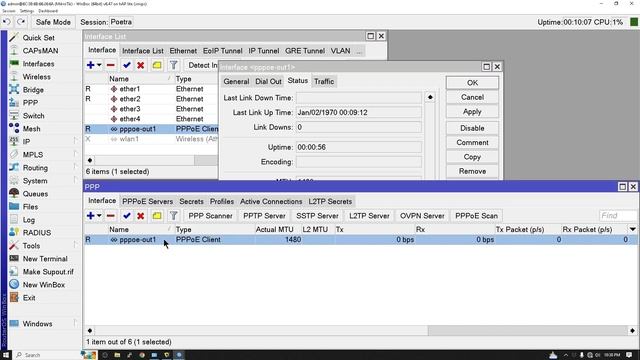Open New Terminal
640x360 pixels.
point(45,259)
